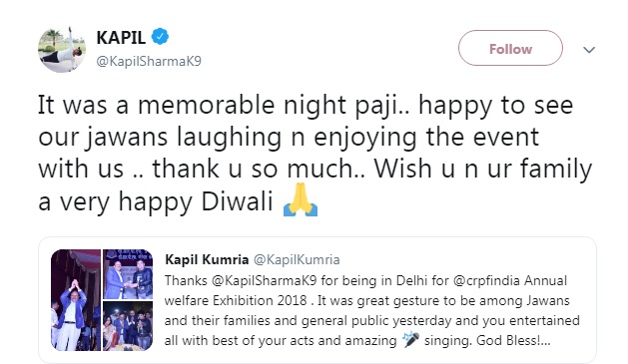Open the quoted tweet's bottom-right photo
Screen dimensions: 628x364
(128, 326)
